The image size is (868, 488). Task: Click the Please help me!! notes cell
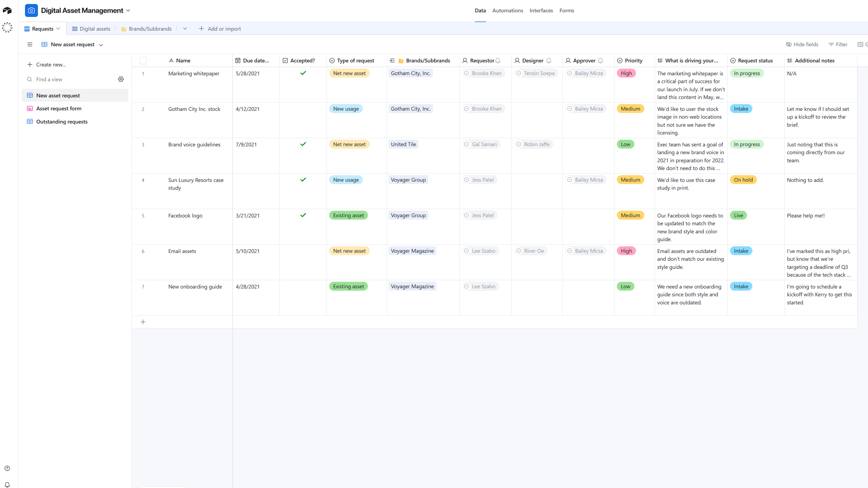point(821,227)
